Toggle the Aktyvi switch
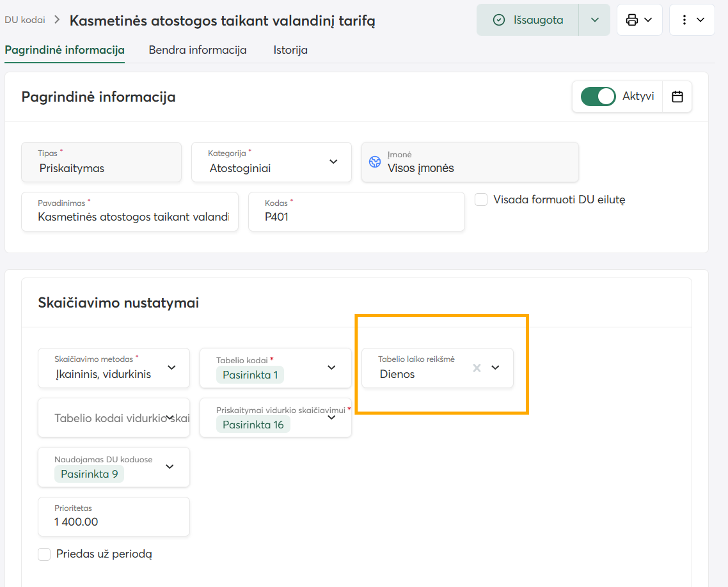The width and height of the screenshot is (728, 587). (598, 97)
